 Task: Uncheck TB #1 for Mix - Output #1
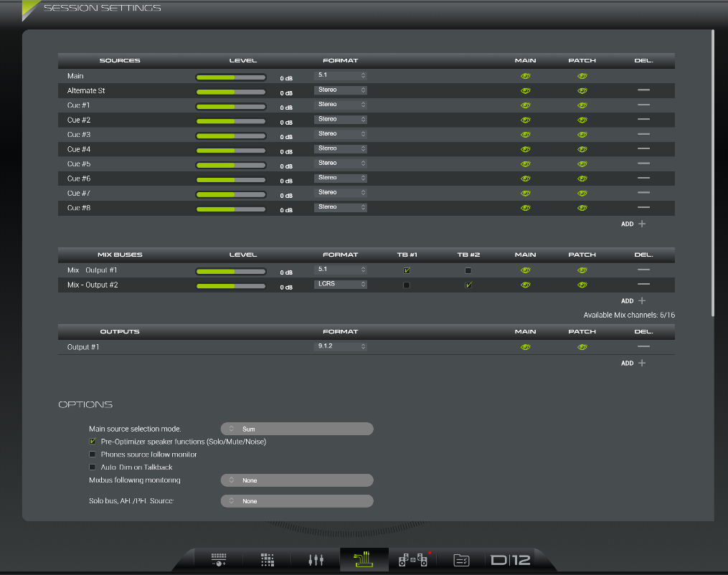point(407,270)
